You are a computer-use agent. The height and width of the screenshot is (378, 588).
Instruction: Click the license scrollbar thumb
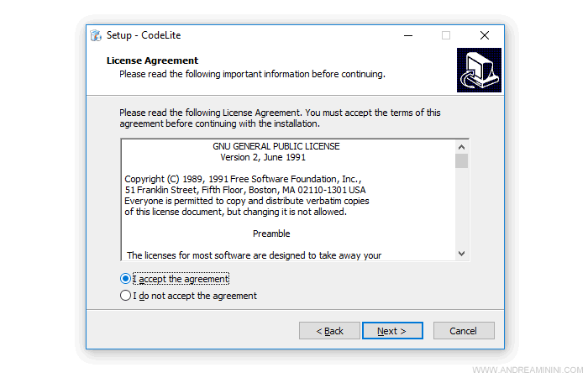[x=461, y=161]
